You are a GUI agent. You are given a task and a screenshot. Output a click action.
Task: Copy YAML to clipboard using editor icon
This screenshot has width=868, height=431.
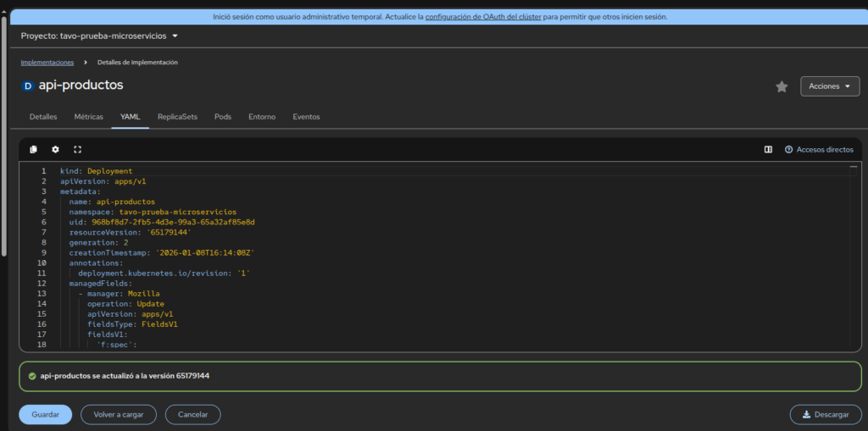[34, 149]
